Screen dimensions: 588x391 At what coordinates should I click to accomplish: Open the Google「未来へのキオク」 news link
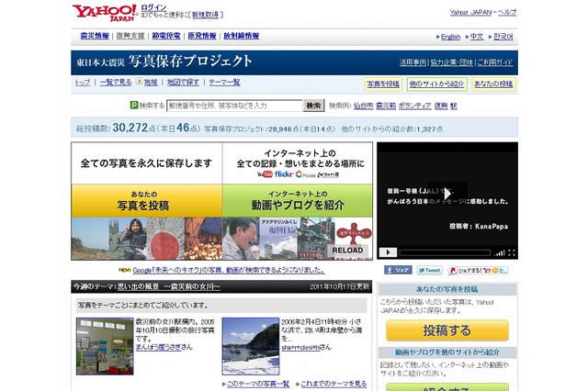click(229, 270)
